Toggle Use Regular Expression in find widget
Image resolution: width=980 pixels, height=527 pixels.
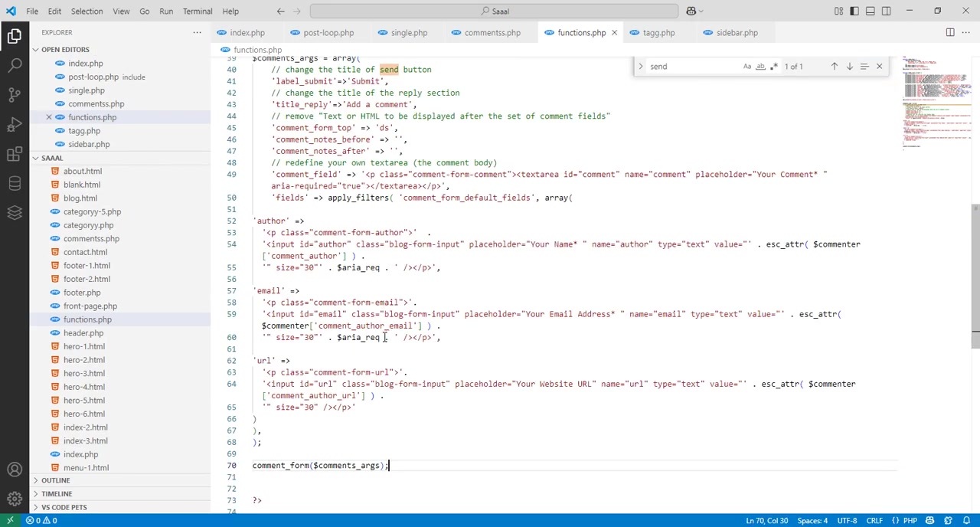click(x=773, y=67)
